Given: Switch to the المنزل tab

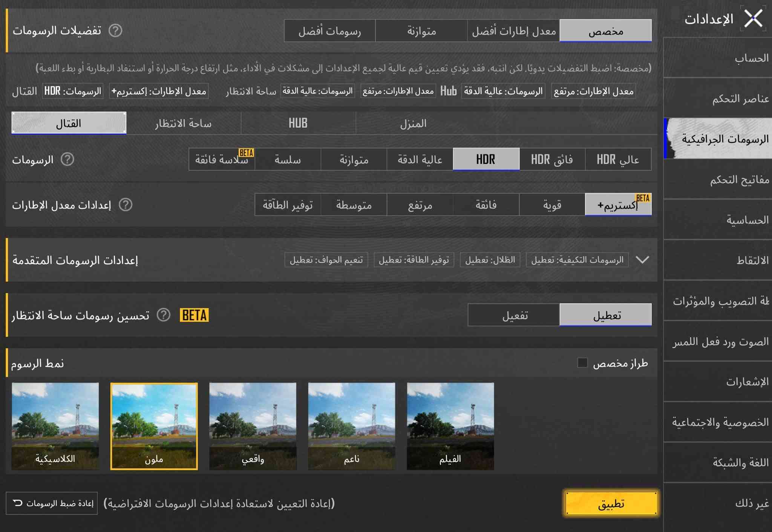Looking at the screenshot, I should [x=414, y=123].
